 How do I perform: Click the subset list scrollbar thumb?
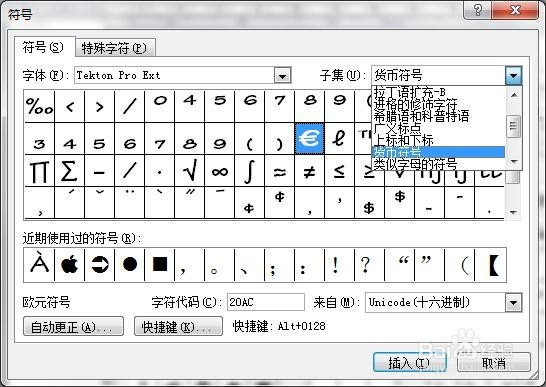point(514,125)
